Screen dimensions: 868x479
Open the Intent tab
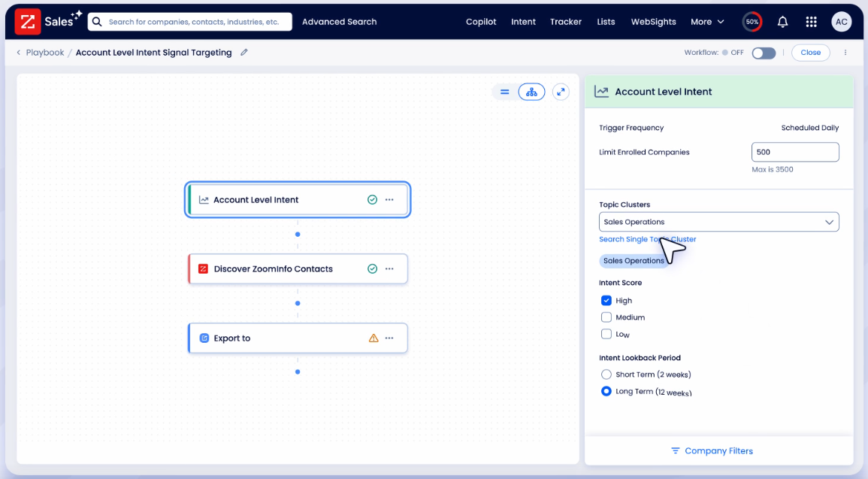click(x=523, y=22)
